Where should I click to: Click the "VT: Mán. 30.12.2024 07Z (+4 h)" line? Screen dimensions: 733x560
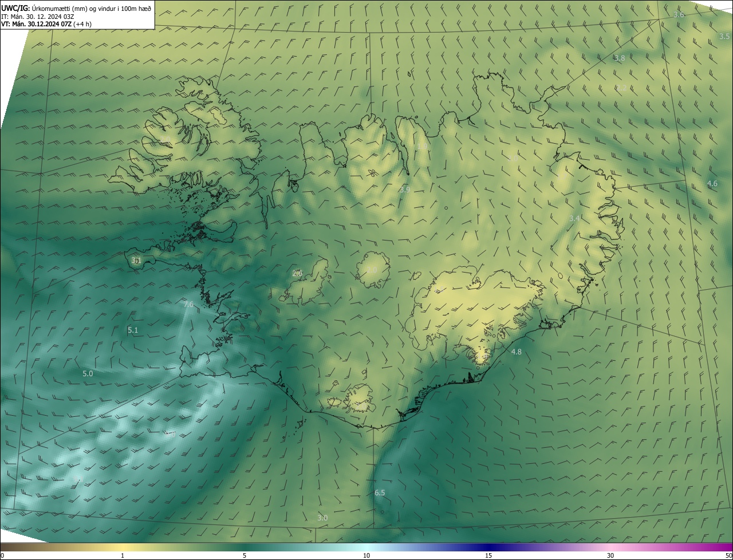46,24
